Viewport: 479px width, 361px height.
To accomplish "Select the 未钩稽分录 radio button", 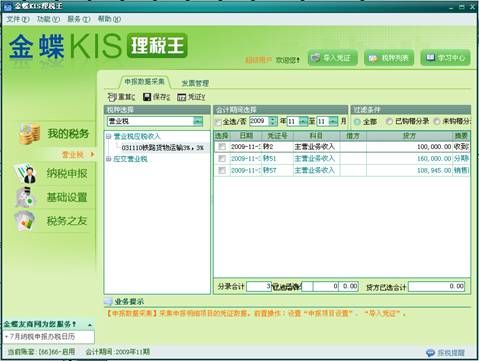I will (437, 122).
